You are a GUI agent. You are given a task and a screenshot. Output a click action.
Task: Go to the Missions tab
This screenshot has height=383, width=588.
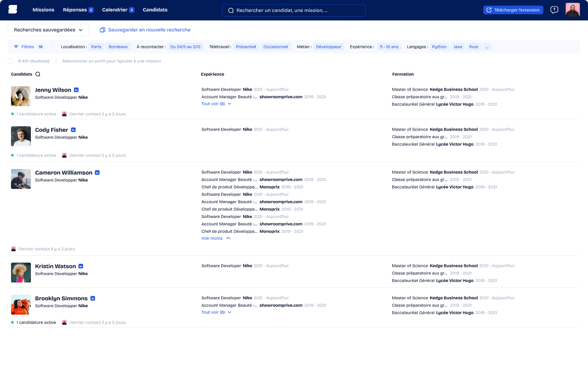[x=43, y=10]
